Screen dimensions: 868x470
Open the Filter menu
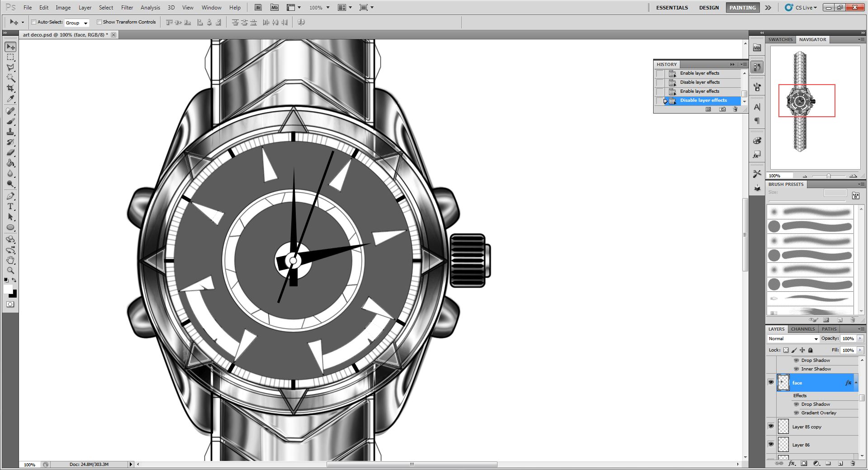(x=127, y=8)
